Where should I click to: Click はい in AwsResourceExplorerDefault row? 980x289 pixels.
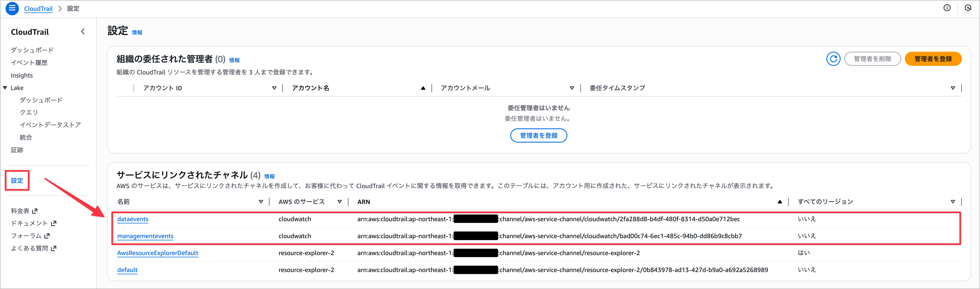pyautogui.click(x=804, y=253)
